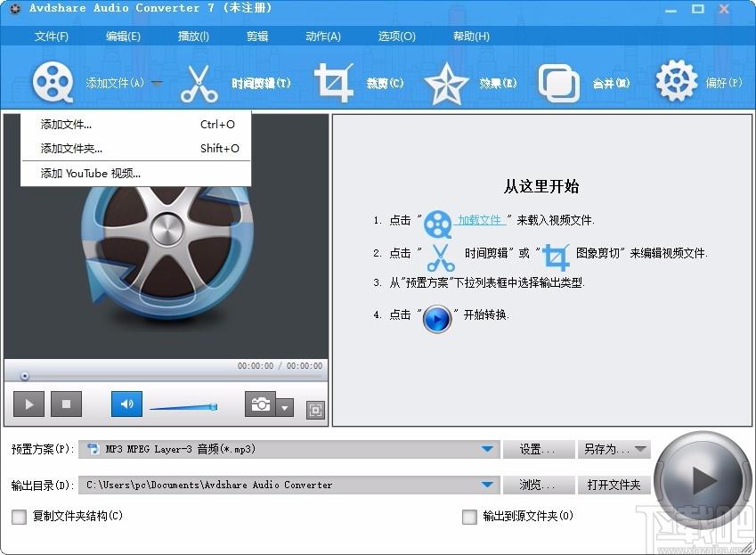Enable the copy folder structure checkbox
This screenshot has height=555, width=756.
click(19, 518)
